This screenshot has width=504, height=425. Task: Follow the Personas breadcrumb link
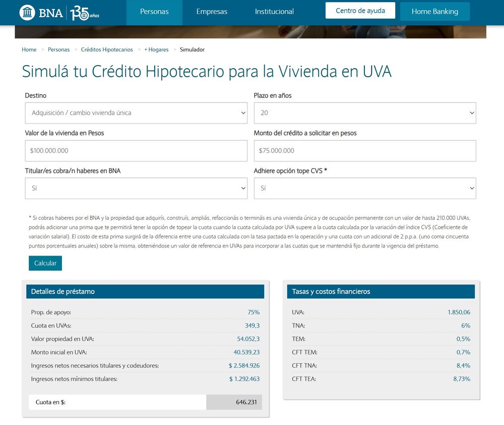[x=58, y=49]
